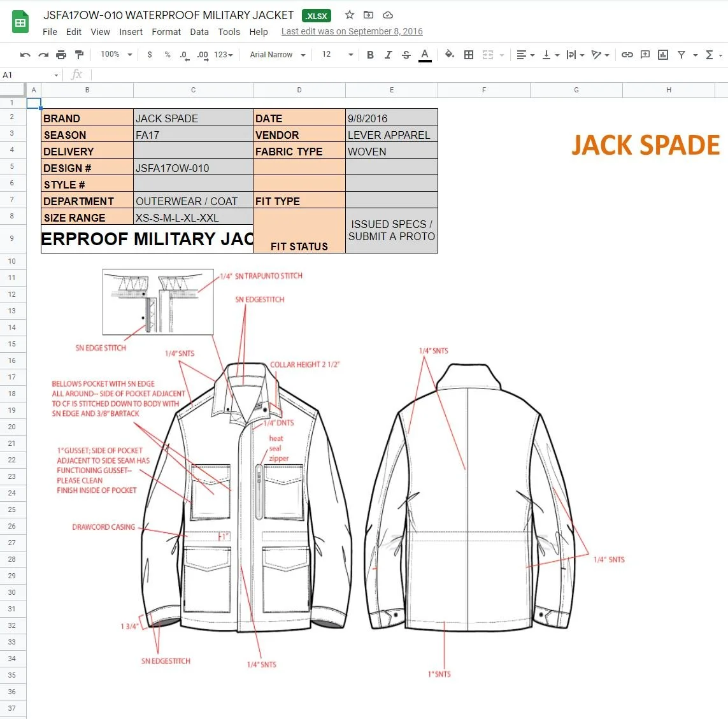Format selection as currency
728x719 pixels.
tap(150, 55)
